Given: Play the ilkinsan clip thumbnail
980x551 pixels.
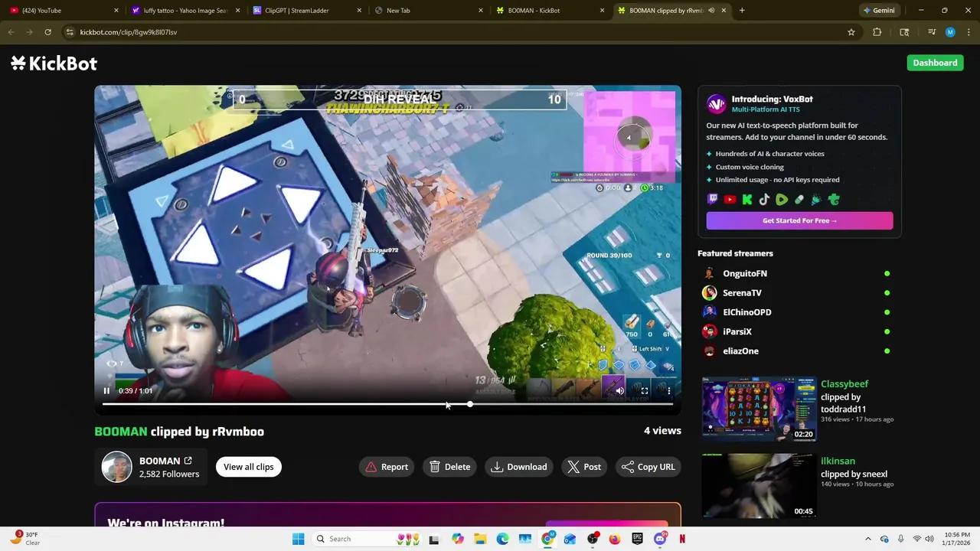Looking at the screenshot, I should point(759,485).
